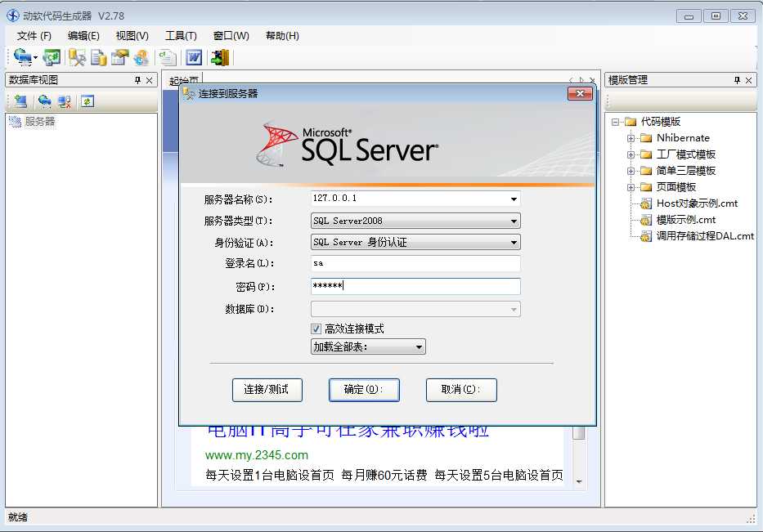Click the start page vertical scrollbar thumb
This screenshot has height=532, width=763.
coord(578,432)
